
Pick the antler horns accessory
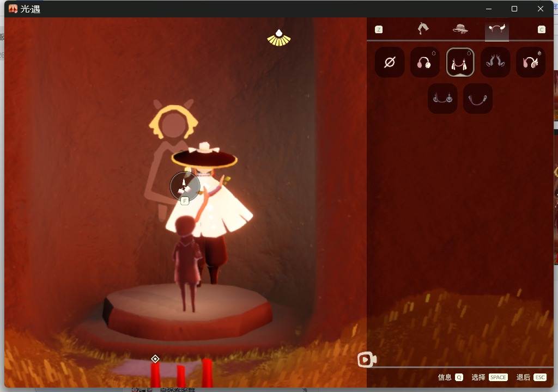(x=495, y=62)
